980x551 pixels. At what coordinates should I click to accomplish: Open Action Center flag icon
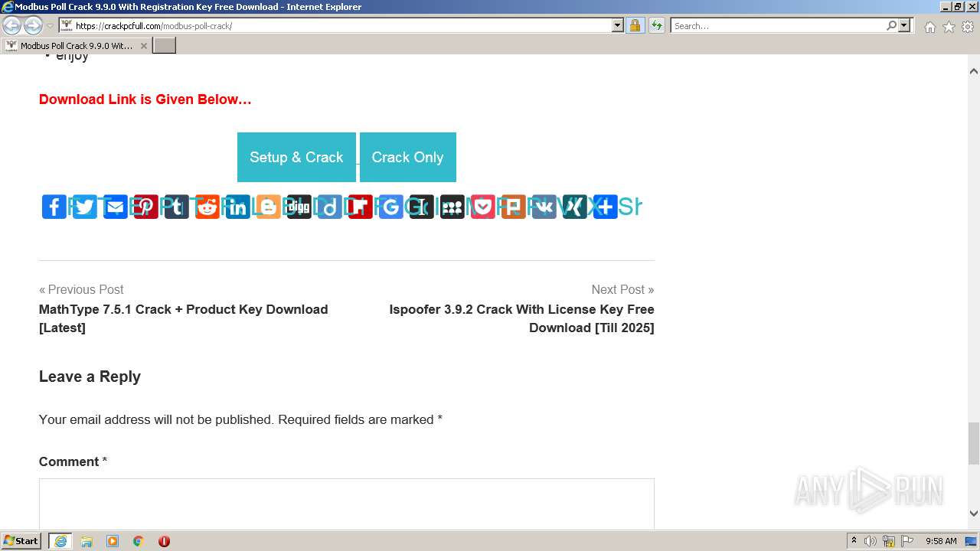907,541
